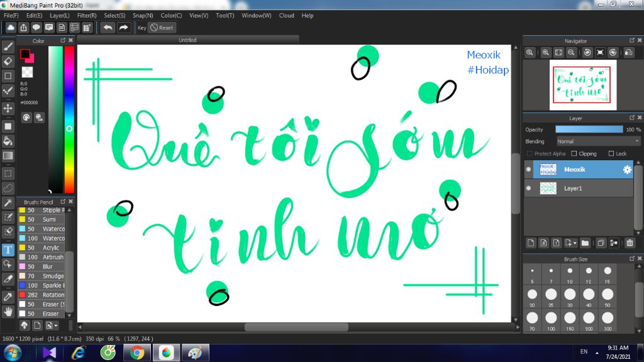Click the Navigator preview thumbnail
Image resolution: width=644 pixels, height=362 pixels.
tap(583, 85)
